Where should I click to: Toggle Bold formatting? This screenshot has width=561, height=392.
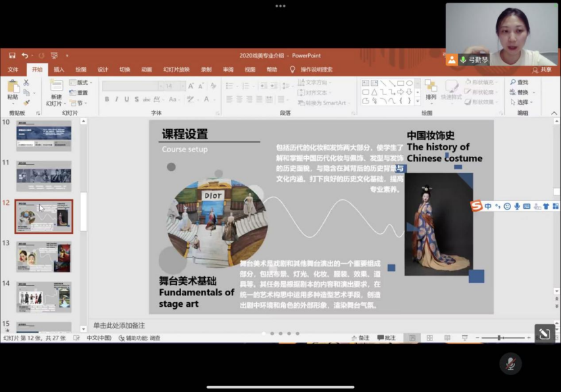107,99
